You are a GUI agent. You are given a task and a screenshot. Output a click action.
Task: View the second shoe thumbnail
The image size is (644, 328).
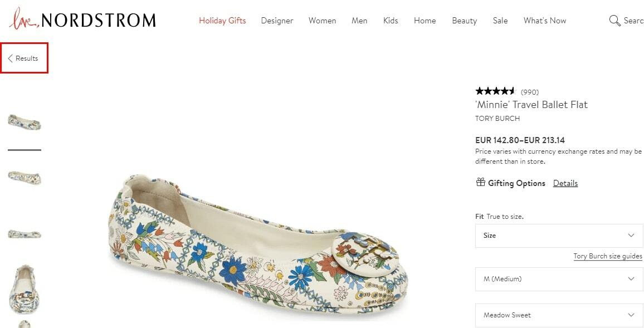pyautogui.click(x=24, y=178)
